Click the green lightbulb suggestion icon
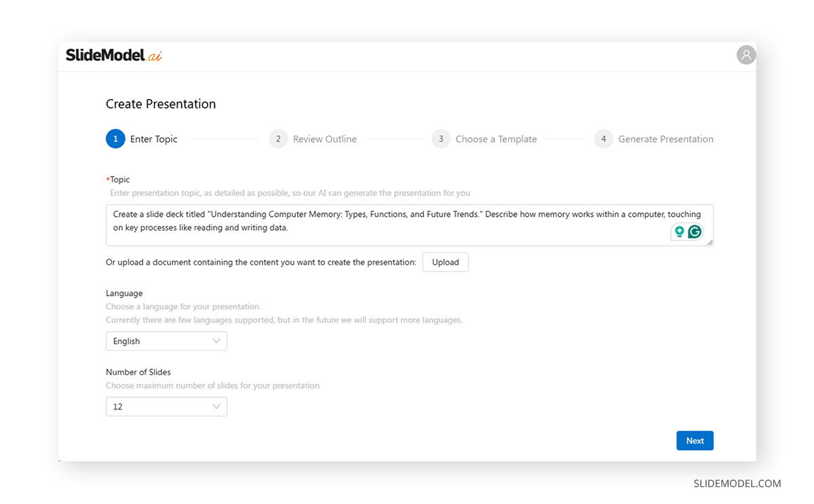Screen dimensions: 814x504 pyautogui.click(x=679, y=232)
